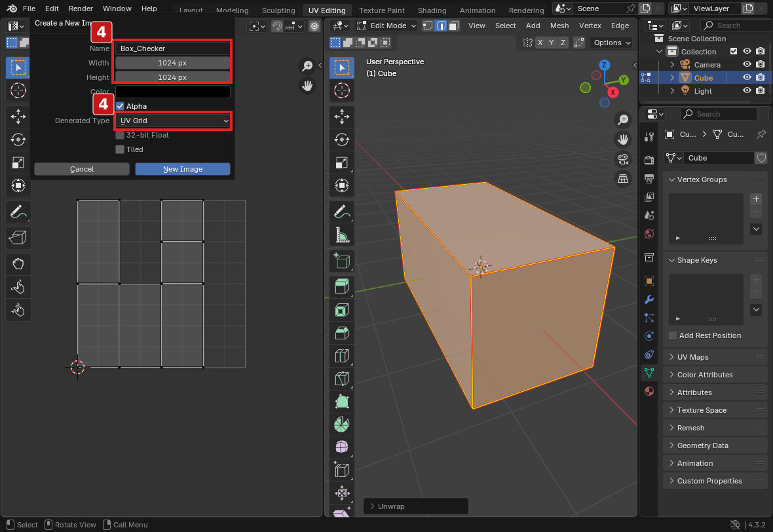This screenshot has height=532, width=773.
Task: Open the Options dropdown in viewport header
Action: pos(612,43)
